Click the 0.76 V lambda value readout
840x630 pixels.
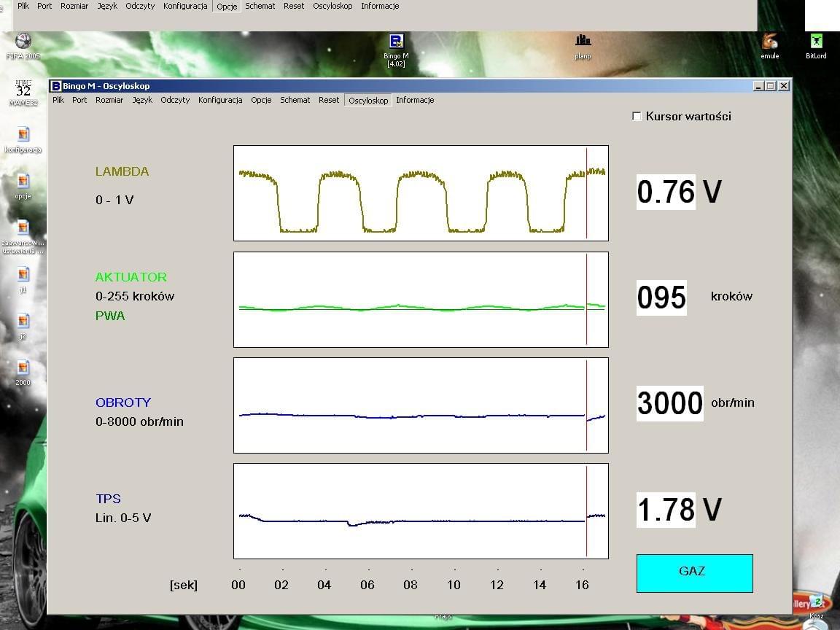pyautogui.click(x=666, y=192)
